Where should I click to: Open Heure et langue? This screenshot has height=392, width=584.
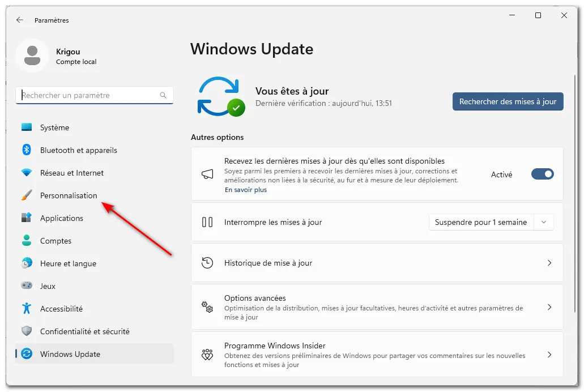[x=95, y=263]
